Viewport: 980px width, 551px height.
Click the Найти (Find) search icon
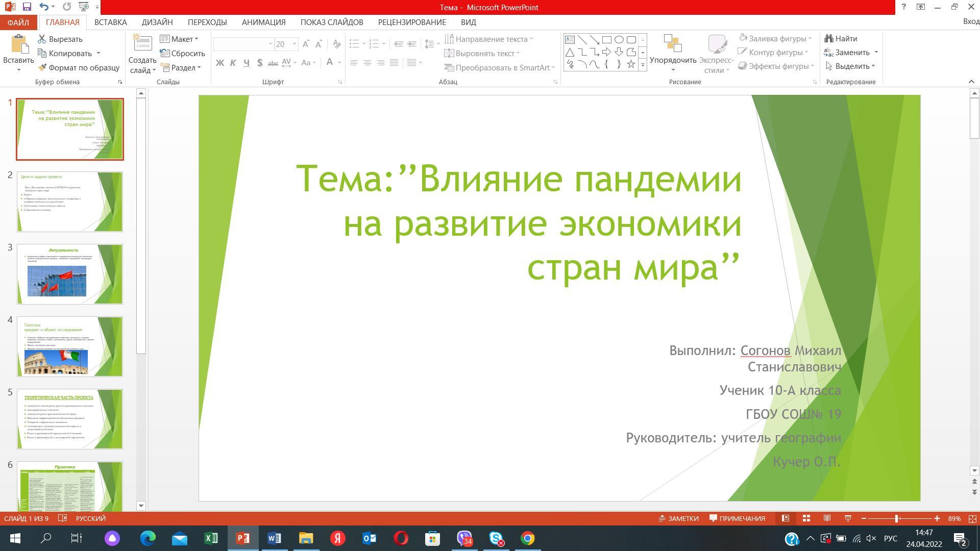829,39
